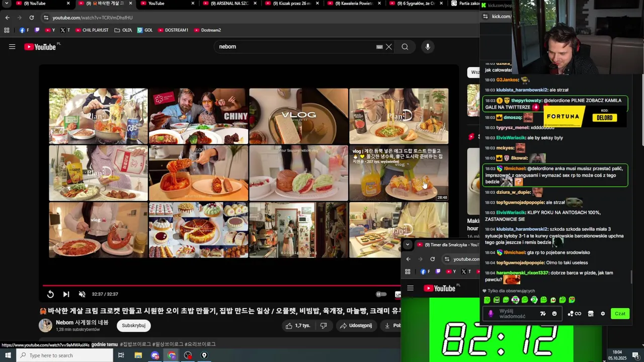
Task: Open the emoji picker in Kick chat input
Action: 554,314
